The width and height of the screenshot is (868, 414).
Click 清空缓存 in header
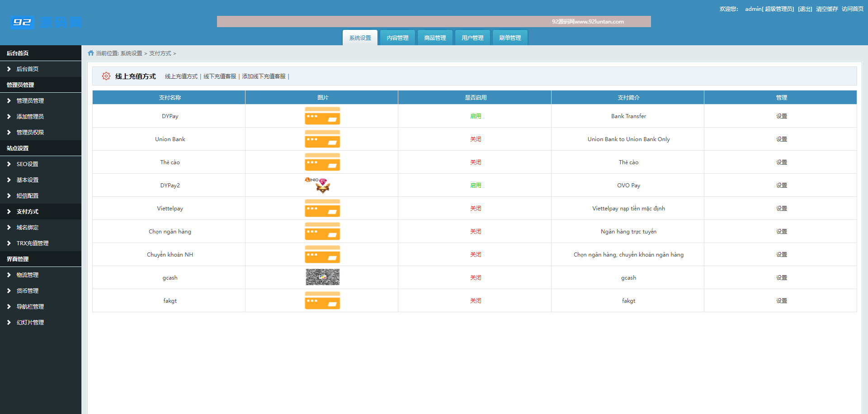tap(827, 9)
